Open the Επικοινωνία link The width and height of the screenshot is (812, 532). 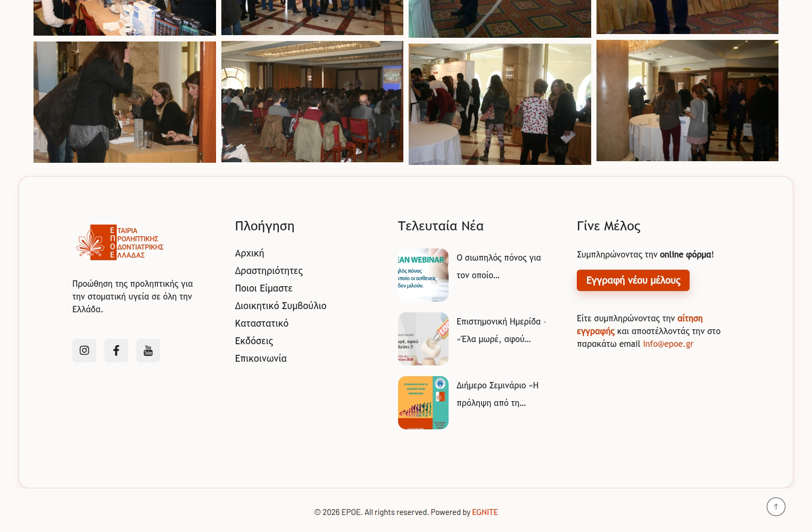pyautogui.click(x=261, y=358)
